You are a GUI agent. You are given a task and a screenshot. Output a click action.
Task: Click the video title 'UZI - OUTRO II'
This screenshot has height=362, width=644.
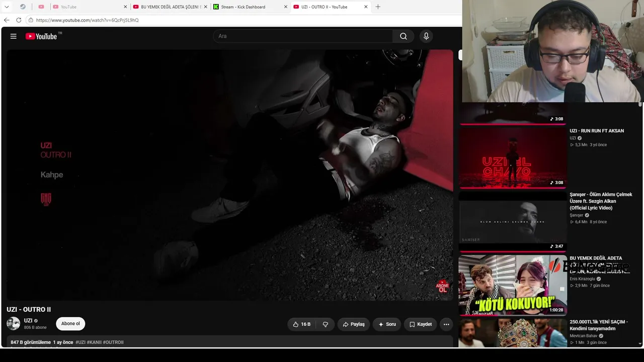(x=29, y=309)
